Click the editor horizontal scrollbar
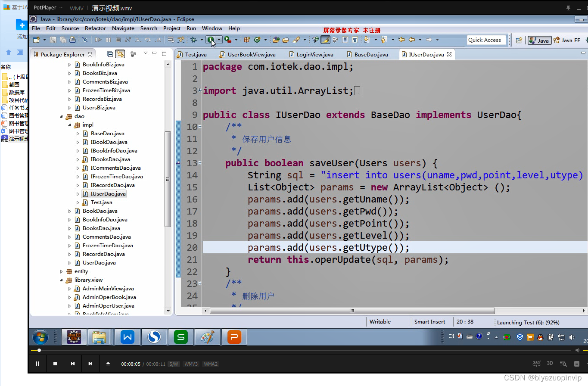The width and height of the screenshot is (588, 386). click(x=352, y=311)
